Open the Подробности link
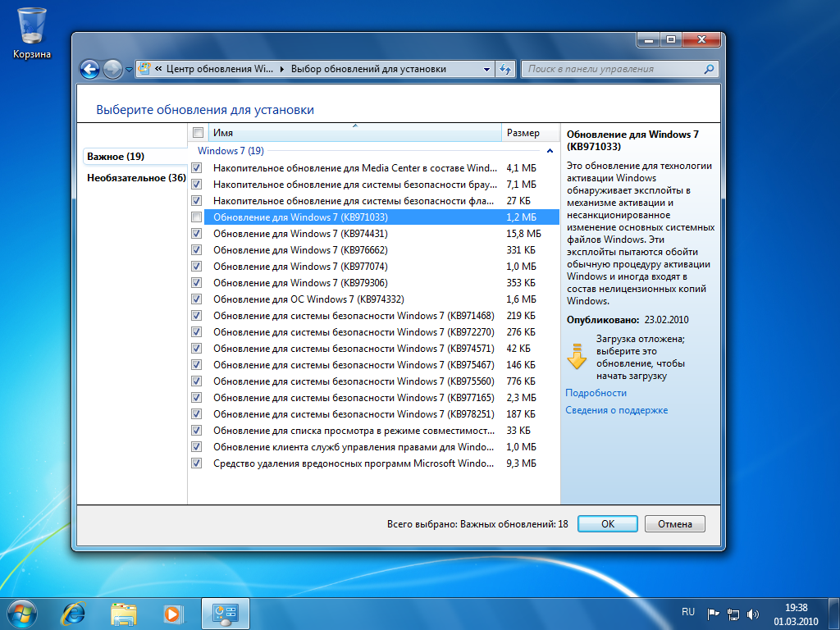Viewport: 840px width, 630px height. pos(596,393)
